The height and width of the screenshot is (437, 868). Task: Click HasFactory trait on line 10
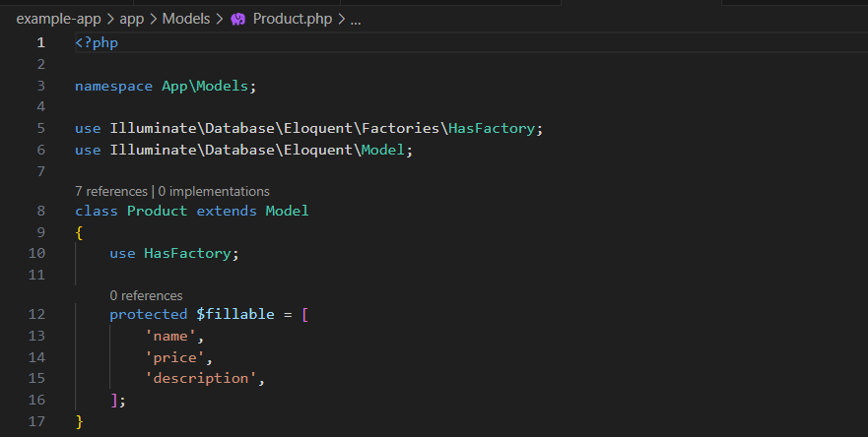point(187,253)
